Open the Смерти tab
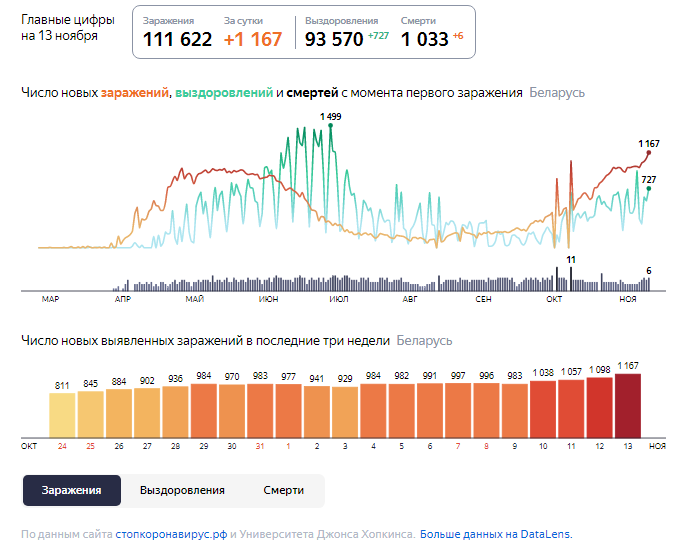 click(284, 491)
